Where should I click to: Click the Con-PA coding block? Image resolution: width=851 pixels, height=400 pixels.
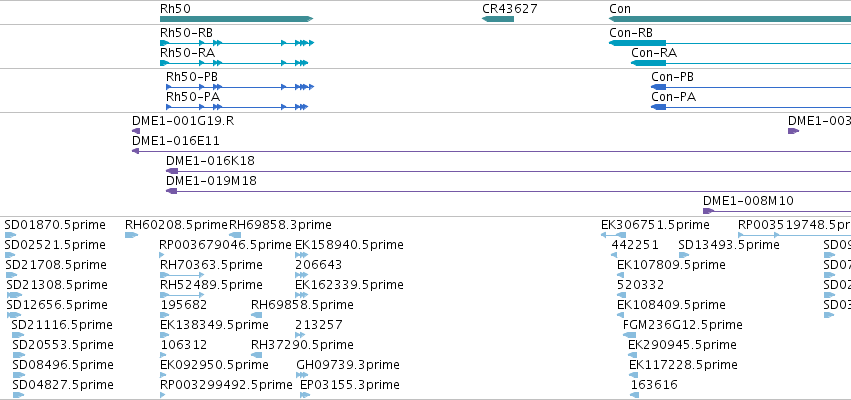coord(659,107)
